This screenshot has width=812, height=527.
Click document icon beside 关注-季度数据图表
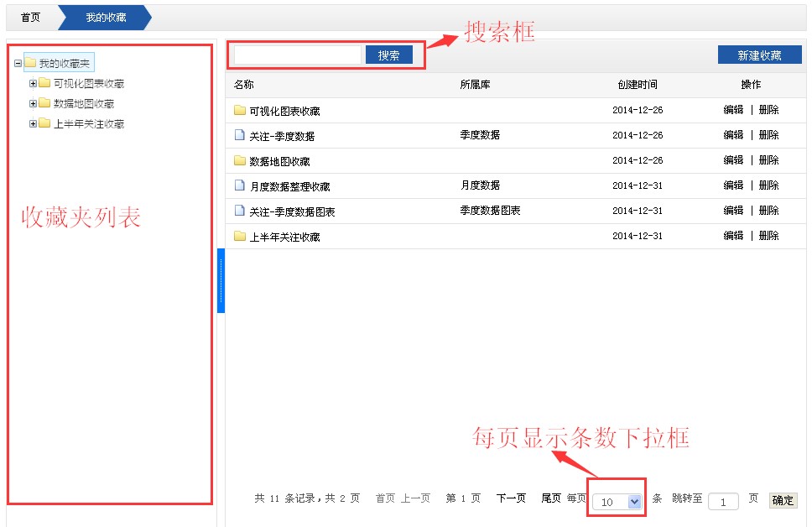[239, 211]
